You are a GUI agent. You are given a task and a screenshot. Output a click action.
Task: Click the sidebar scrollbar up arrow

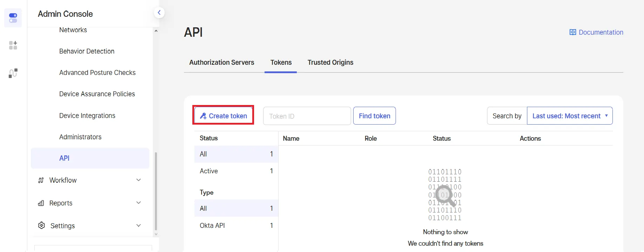pos(156,31)
